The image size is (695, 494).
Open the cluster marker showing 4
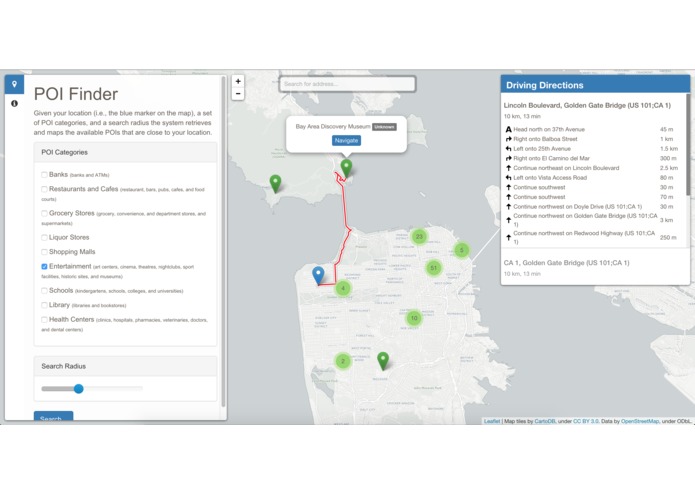[x=343, y=288]
